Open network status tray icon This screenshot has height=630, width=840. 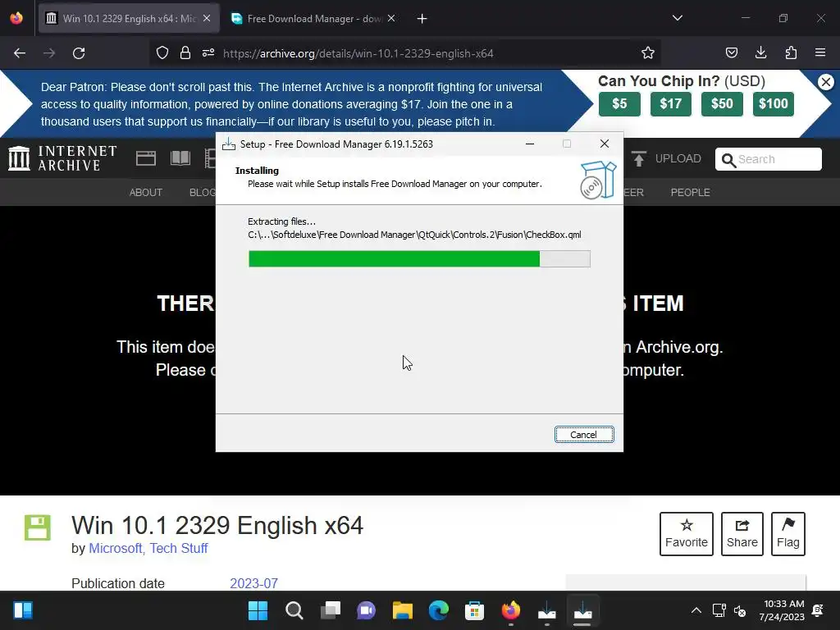tap(719, 610)
